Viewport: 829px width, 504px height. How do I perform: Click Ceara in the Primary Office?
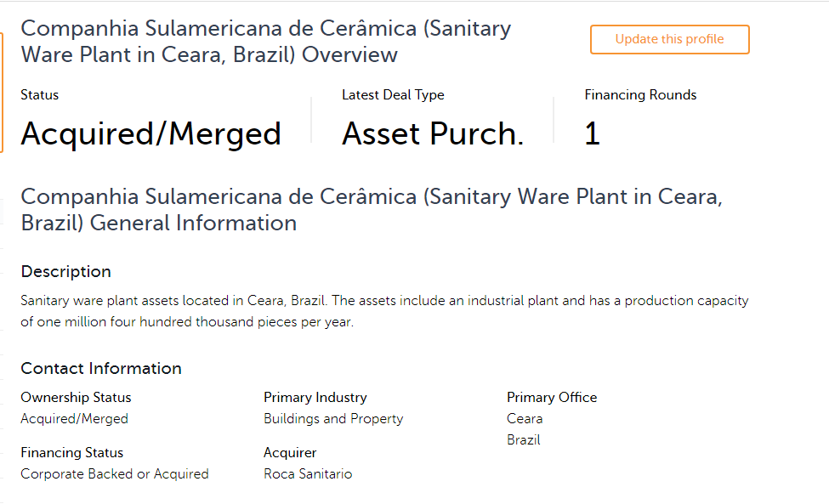click(525, 419)
